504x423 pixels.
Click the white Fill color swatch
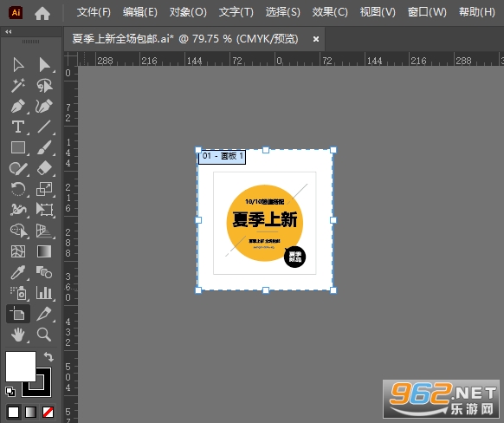21,367
